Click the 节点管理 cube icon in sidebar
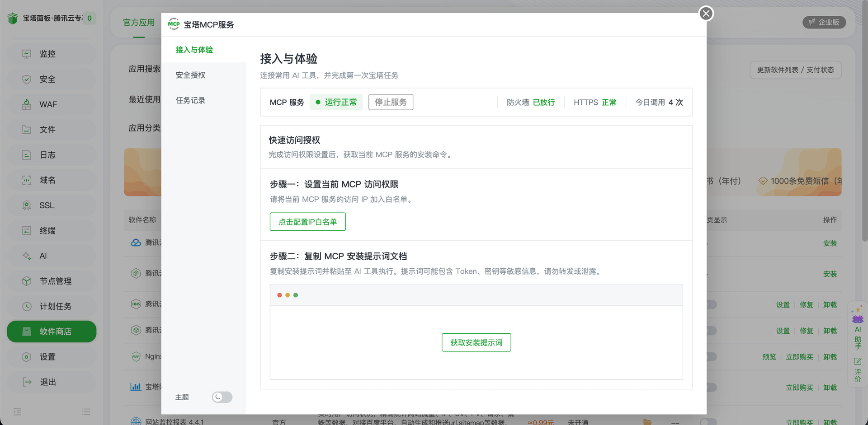Screen dimensions: 868x425 pyautogui.click(x=27, y=281)
